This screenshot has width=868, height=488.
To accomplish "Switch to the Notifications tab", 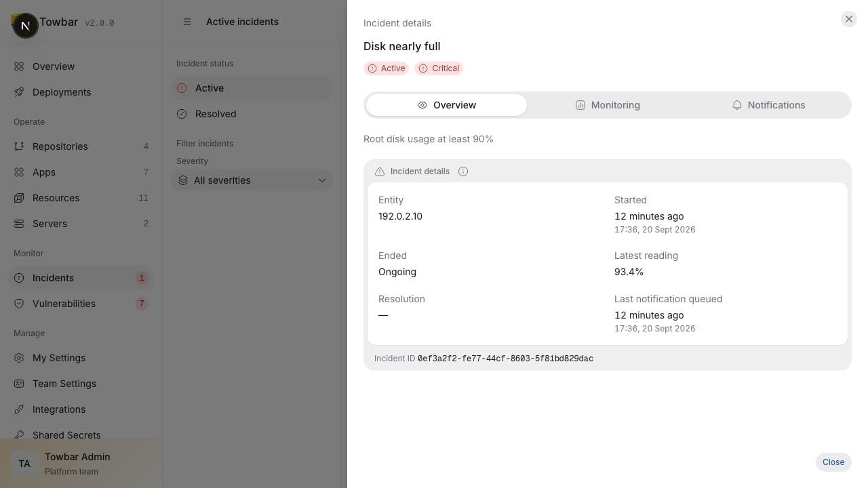I will (x=768, y=105).
